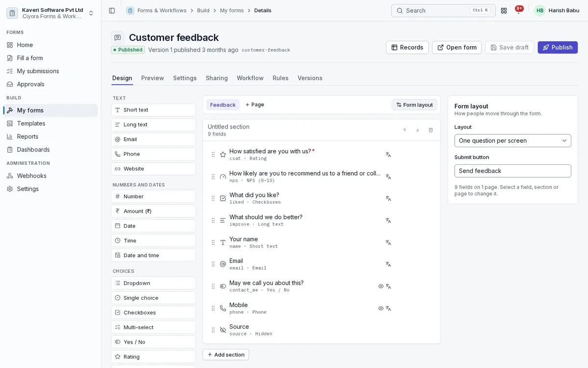Open translate icon for Your name field

point(388,242)
